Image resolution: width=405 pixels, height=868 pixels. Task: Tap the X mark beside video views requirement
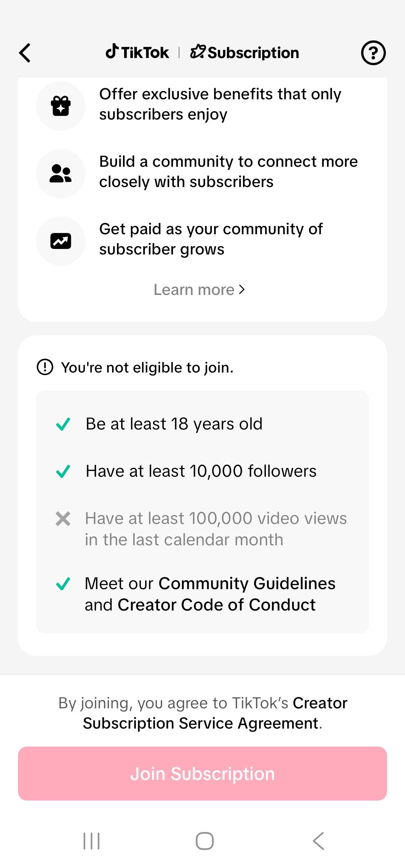(63, 519)
